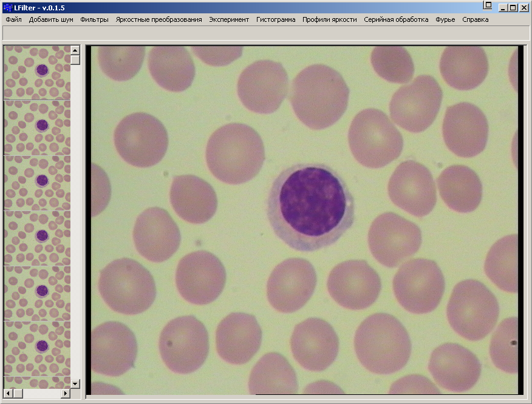Click thumbnail list scroll up arrow
This screenshot has height=404, width=532.
(75, 50)
